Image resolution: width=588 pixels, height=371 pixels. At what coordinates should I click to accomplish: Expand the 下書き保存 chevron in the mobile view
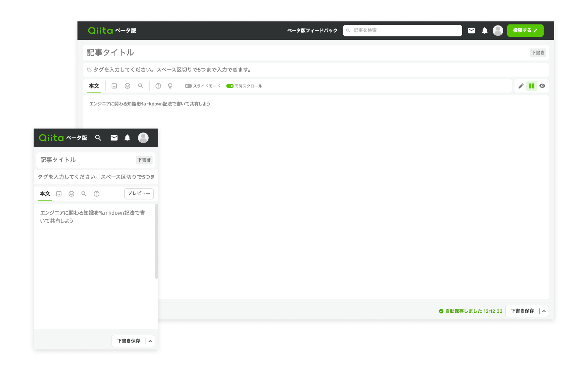click(x=150, y=341)
